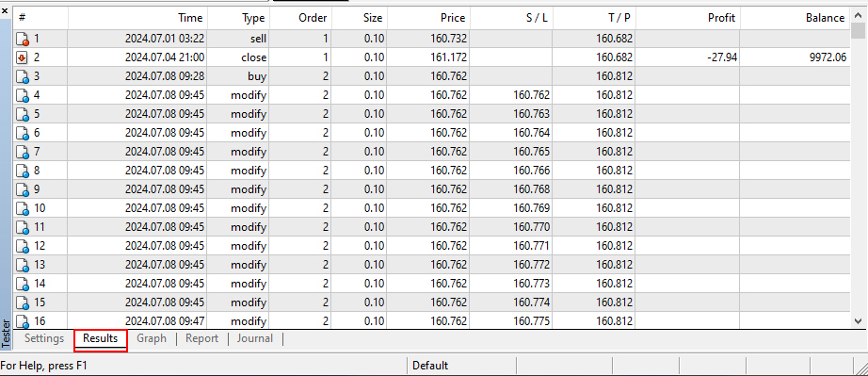
Task: Sort by the Time column header
Action: click(x=137, y=18)
